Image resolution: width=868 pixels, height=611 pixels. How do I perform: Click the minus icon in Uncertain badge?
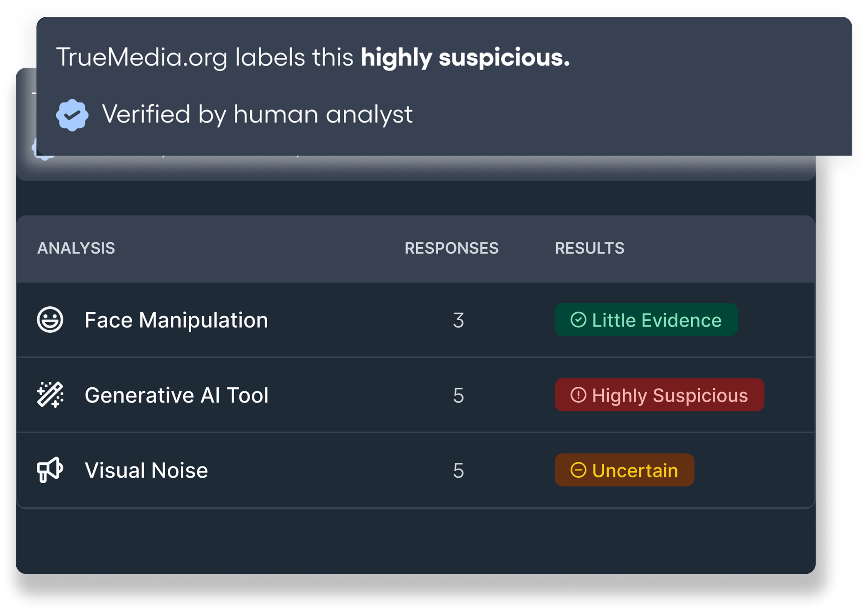578,470
